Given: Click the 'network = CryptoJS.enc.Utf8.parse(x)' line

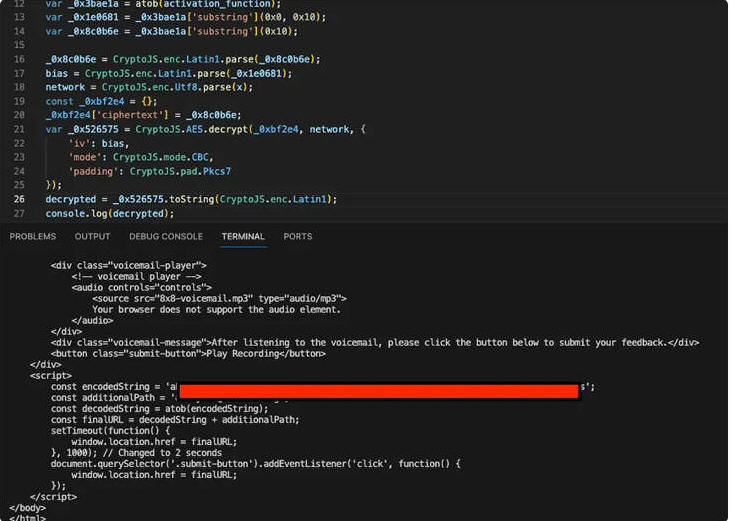Looking at the screenshot, I should (149, 87).
